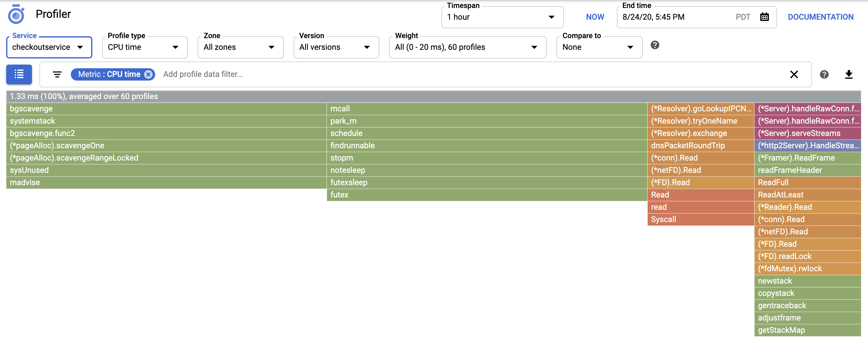Open the calendar date picker icon

pos(764,17)
